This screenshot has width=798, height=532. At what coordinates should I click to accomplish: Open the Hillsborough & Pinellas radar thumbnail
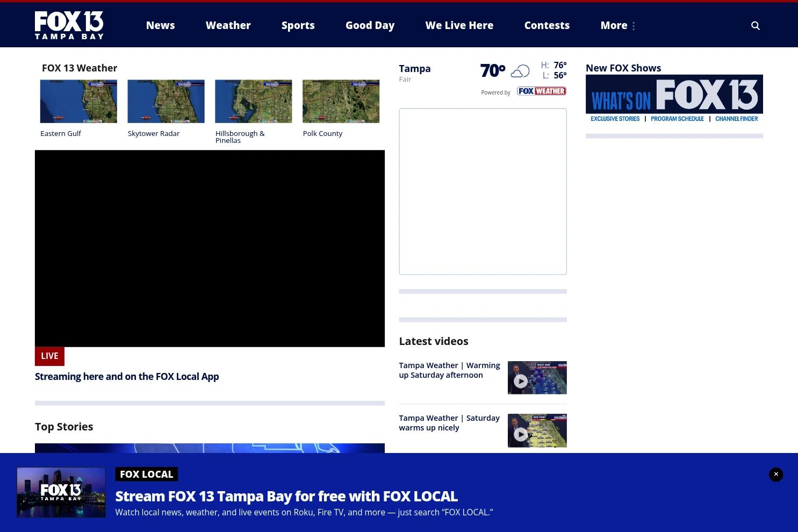click(254, 102)
